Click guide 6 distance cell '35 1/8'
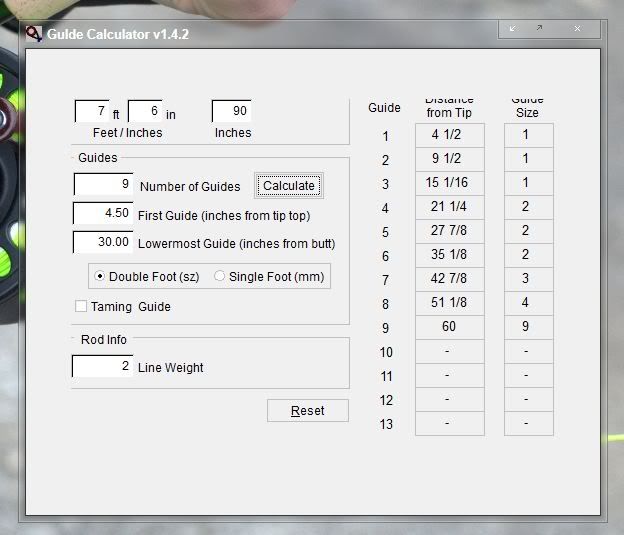624x535 pixels. pyautogui.click(x=450, y=255)
